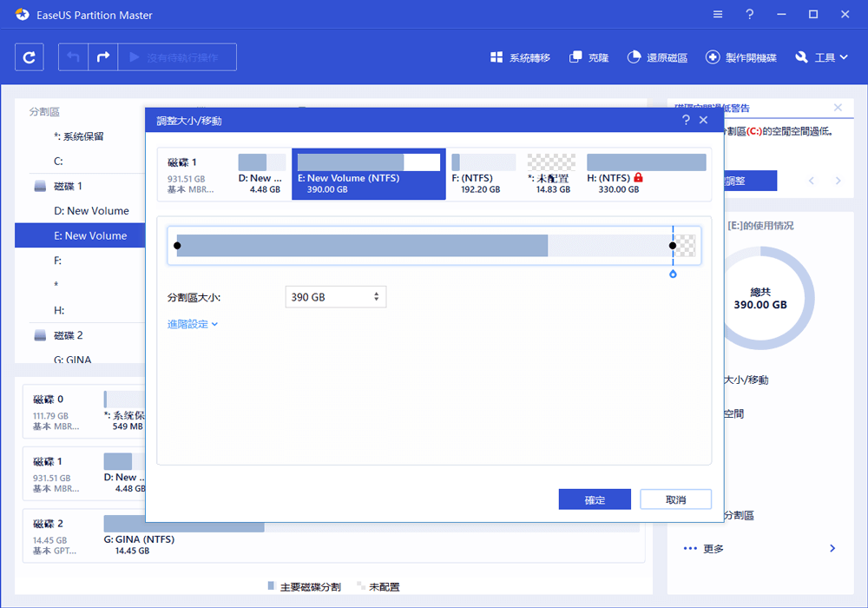
Task: Go to next warning arrow
Action: point(838,181)
